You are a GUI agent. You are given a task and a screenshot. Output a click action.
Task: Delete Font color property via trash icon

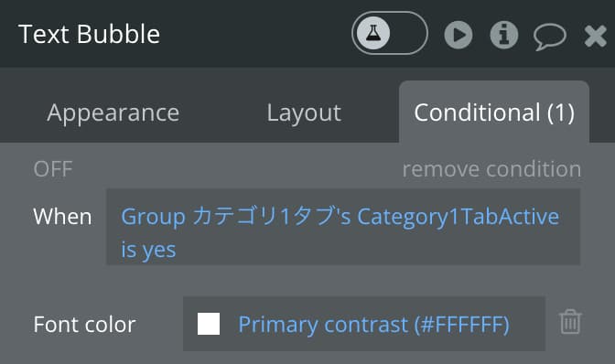(x=570, y=322)
